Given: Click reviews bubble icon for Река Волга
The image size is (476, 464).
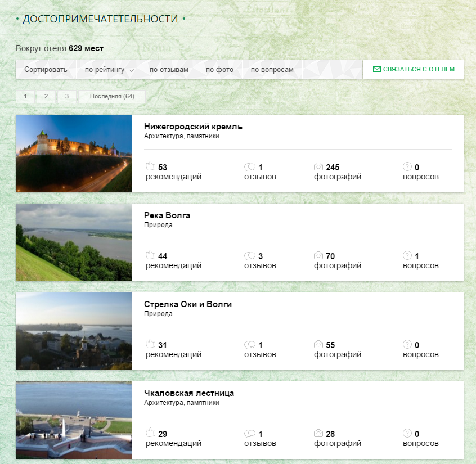Looking at the screenshot, I should 250,256.
